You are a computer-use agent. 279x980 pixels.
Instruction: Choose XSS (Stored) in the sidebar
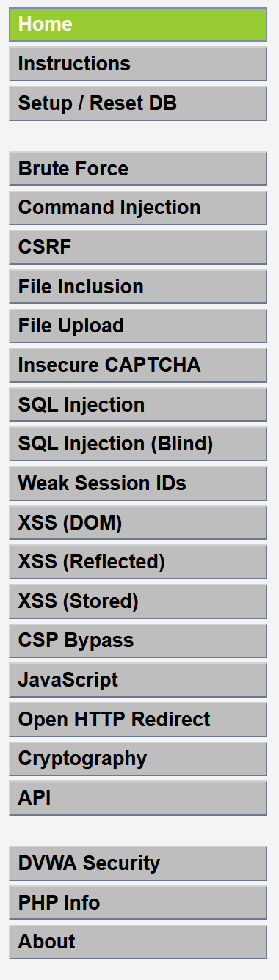(x=138, y=601)
